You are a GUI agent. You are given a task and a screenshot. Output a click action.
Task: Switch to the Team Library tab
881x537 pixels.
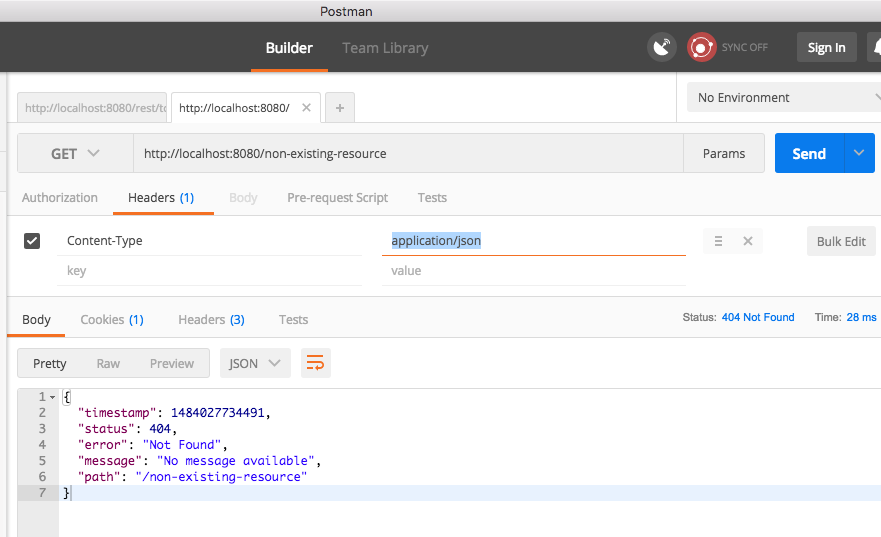385,48
